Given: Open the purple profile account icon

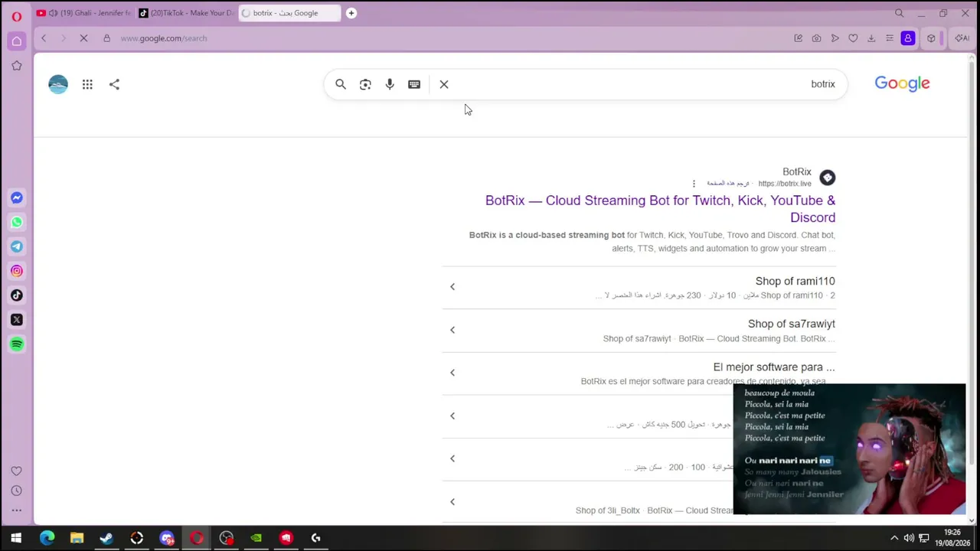Looking at the screenshot, I should 908,38.
